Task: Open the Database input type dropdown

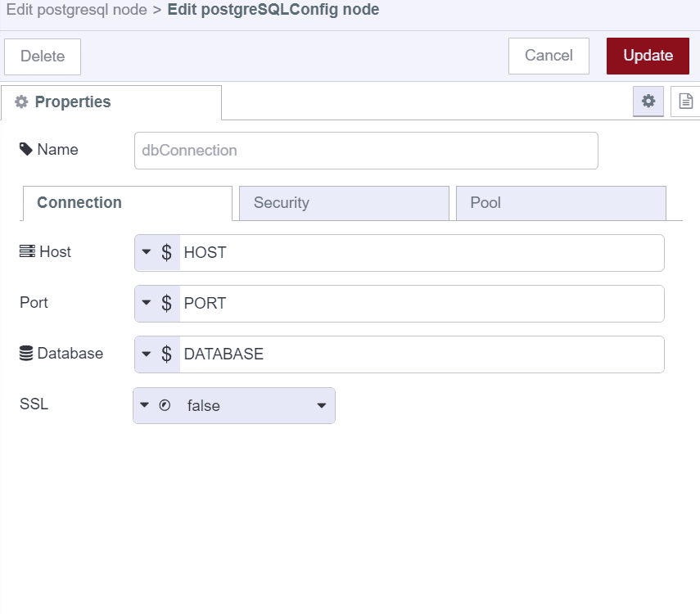Action: (144, 354)
